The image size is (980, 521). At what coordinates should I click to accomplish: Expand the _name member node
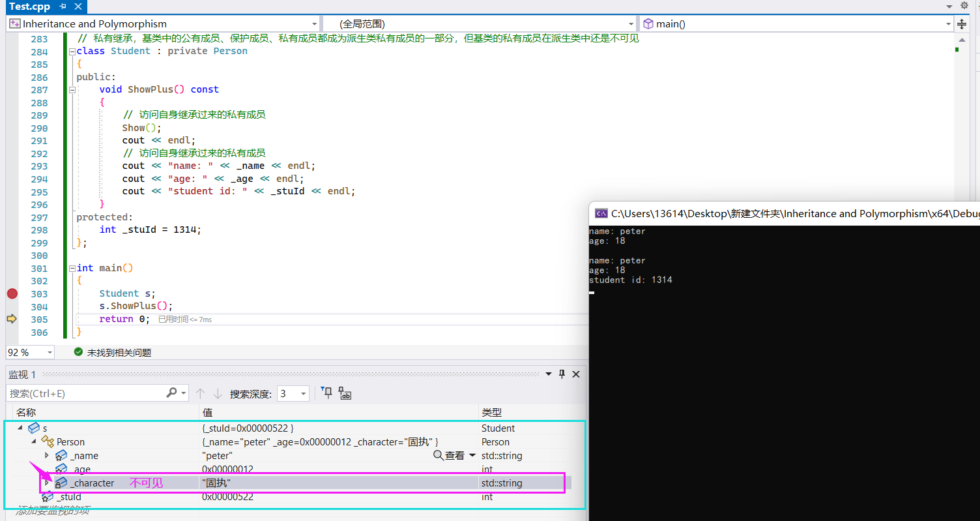[46, 455]
